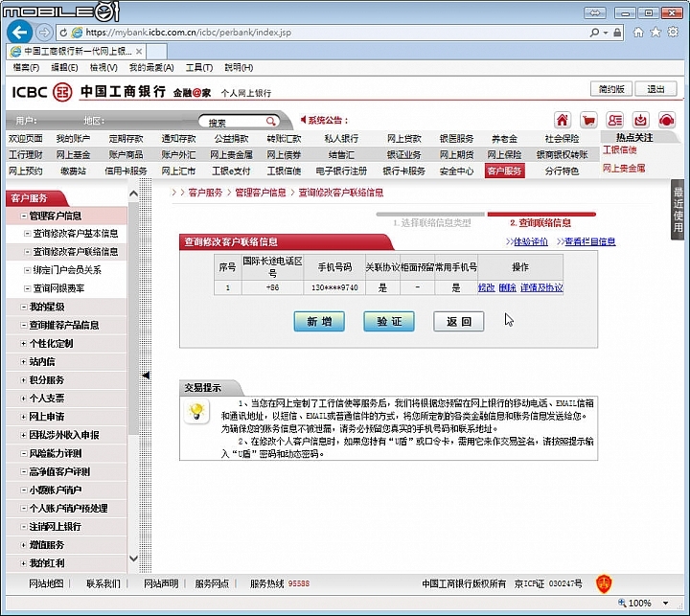Open the 說明(H) menu

(x=239, y=67)
